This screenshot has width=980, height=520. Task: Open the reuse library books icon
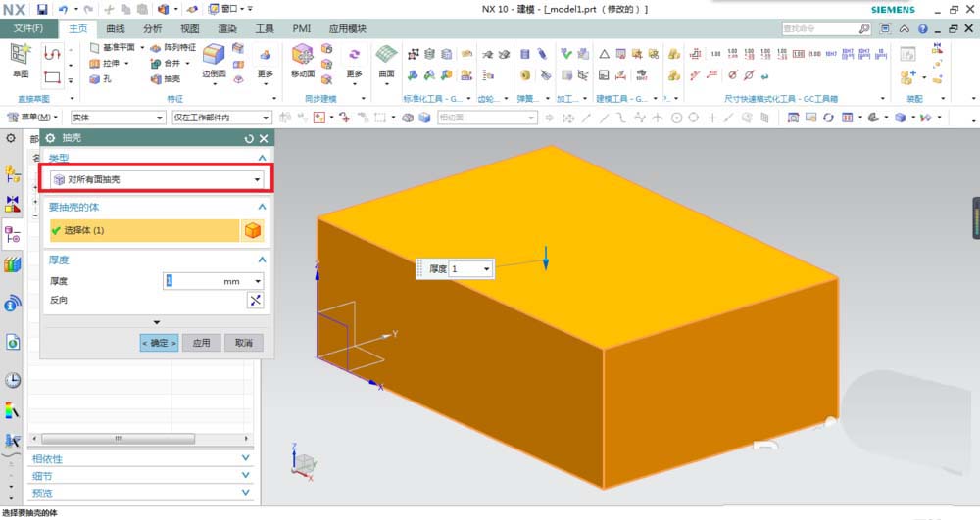click(x=13, y=264)
